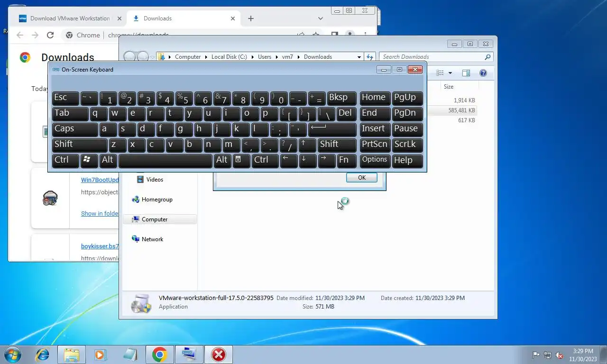Change the Explorer view using the views icon

coord(440,73)
